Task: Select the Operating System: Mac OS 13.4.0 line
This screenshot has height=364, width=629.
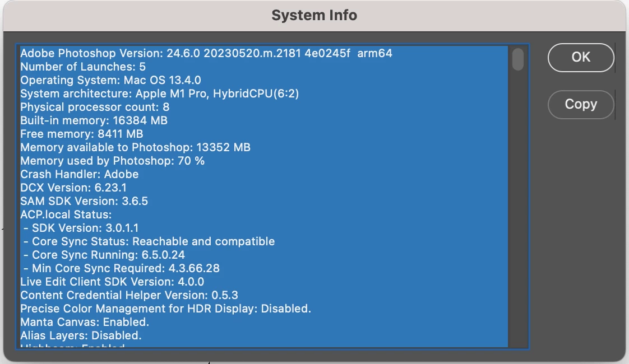Action: (110, 80)
